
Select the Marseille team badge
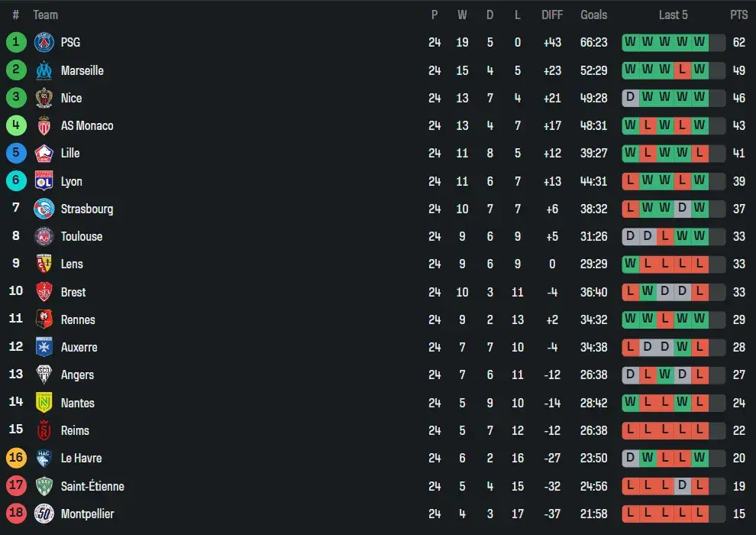click(x=44, y=70)
